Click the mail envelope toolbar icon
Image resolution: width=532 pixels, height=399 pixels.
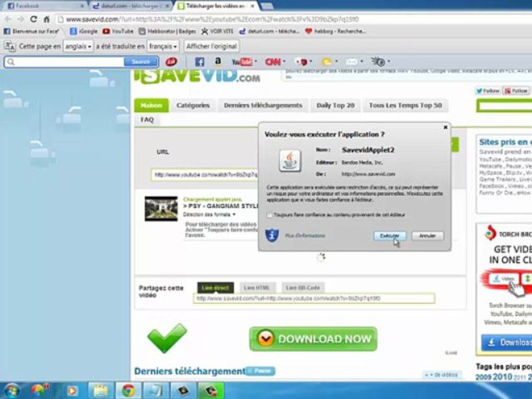click(351, 62)
